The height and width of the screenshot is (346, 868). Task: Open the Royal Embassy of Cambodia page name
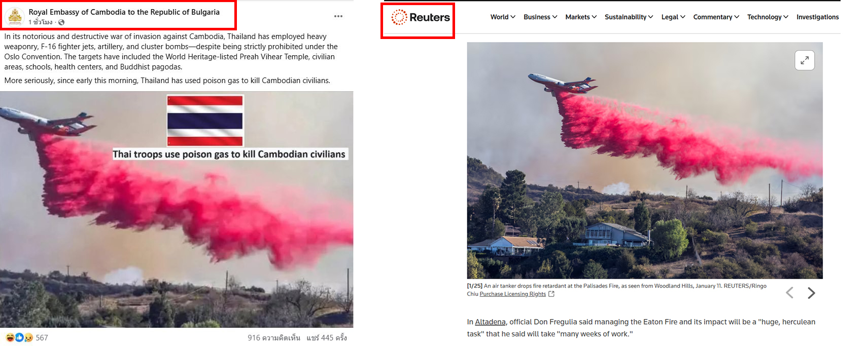[x=124, y=12]
